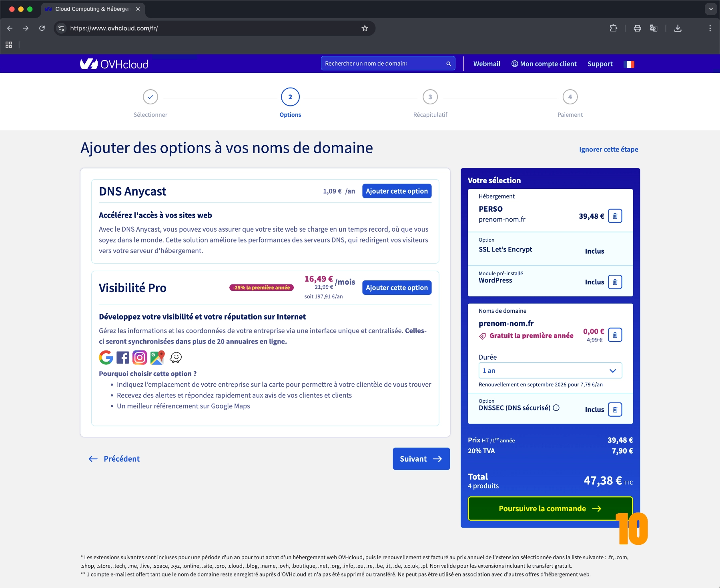Click the browser downloads icon
This screenshot has width=720, height=588.
678,28
